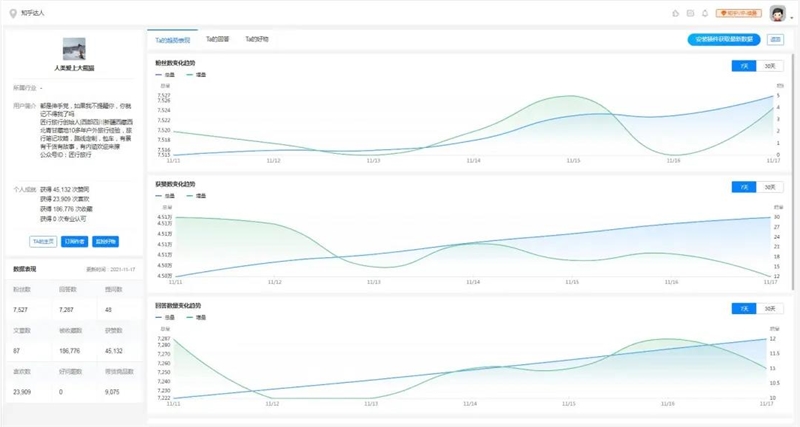The image size is (800, 427).
Task: Click the profile photo of 人美爱上大熊猫
Action: 74,50
